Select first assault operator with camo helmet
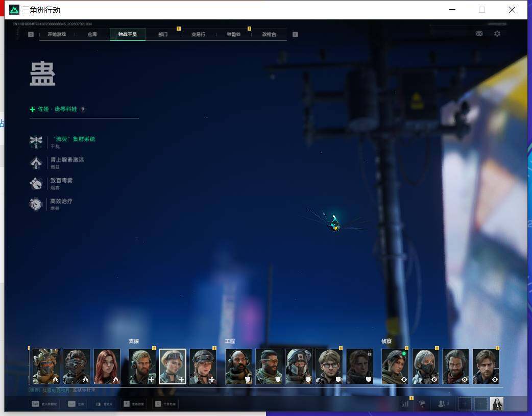Screen dimensions: 532x416 (x=46, y=366)
